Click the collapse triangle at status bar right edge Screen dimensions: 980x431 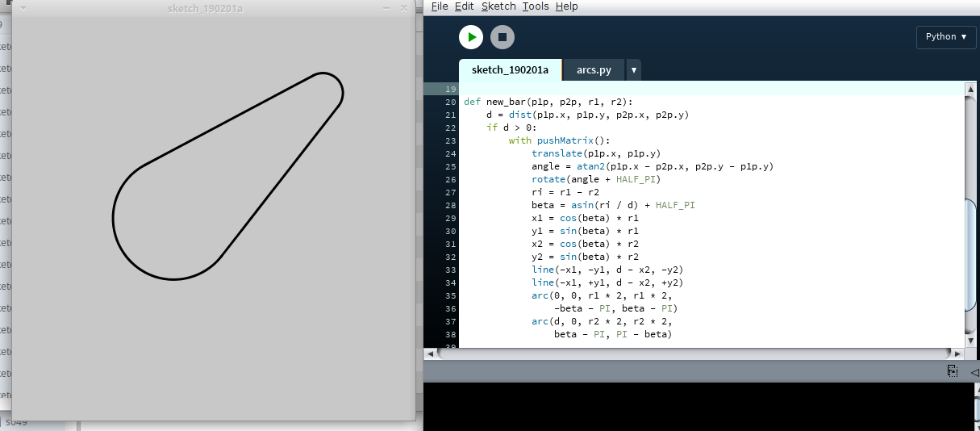[x=974, y=372]
